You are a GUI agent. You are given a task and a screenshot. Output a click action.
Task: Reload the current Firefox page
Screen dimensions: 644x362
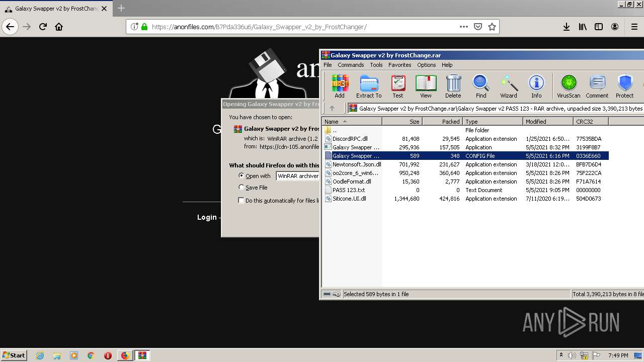(x=43, y=27)
